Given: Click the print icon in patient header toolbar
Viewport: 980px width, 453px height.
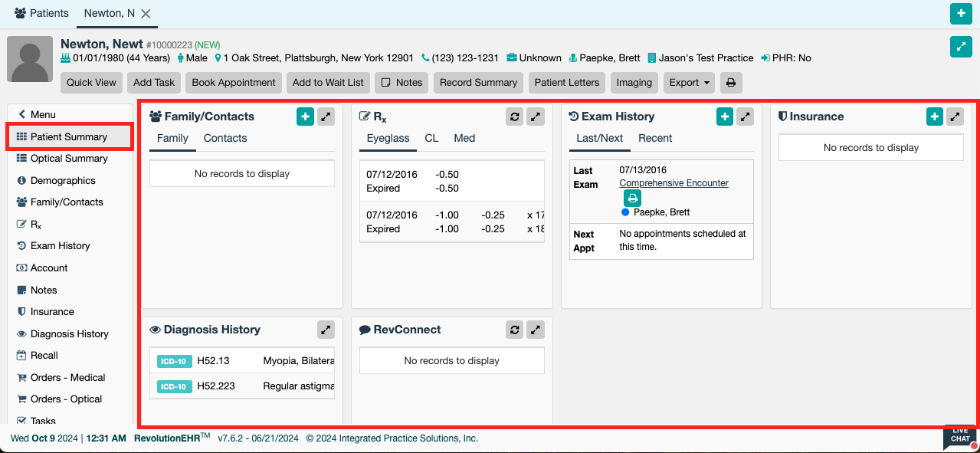Looking at the screenshot, I should click(731, 83).
